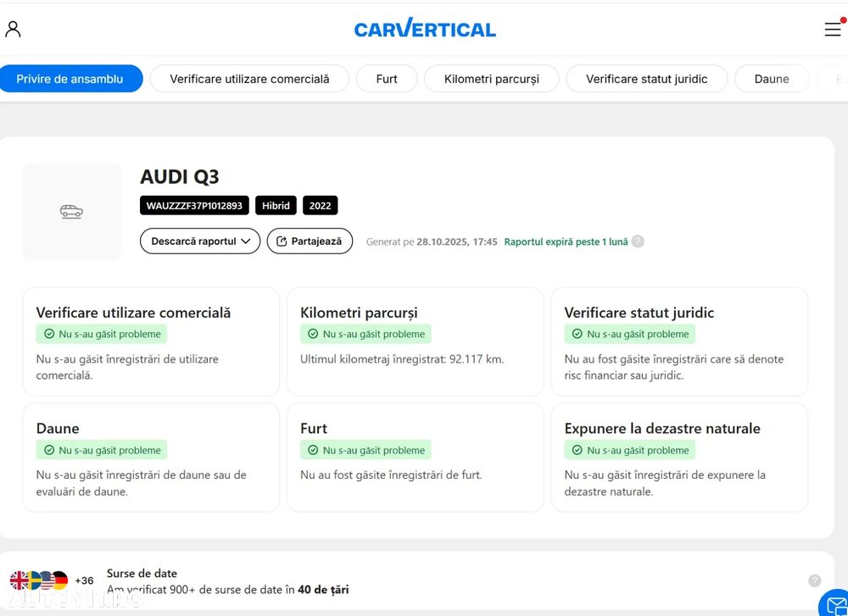Click the no-problems status badge under Furt
Screen dimensions: 848x616
[365, 450]
